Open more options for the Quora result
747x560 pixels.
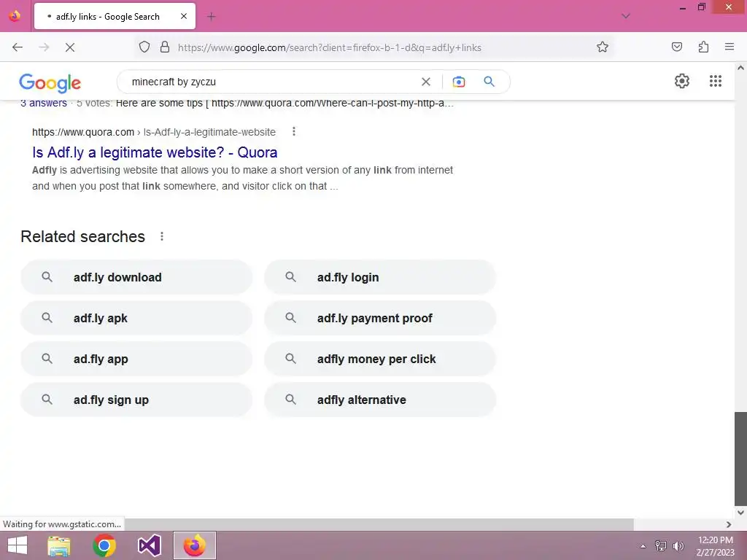coord(294,131)
